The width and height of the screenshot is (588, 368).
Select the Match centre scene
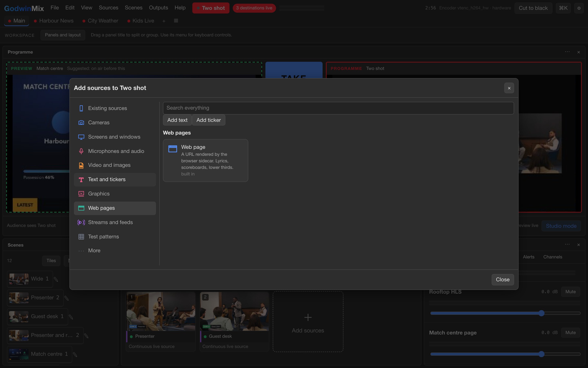39,354
